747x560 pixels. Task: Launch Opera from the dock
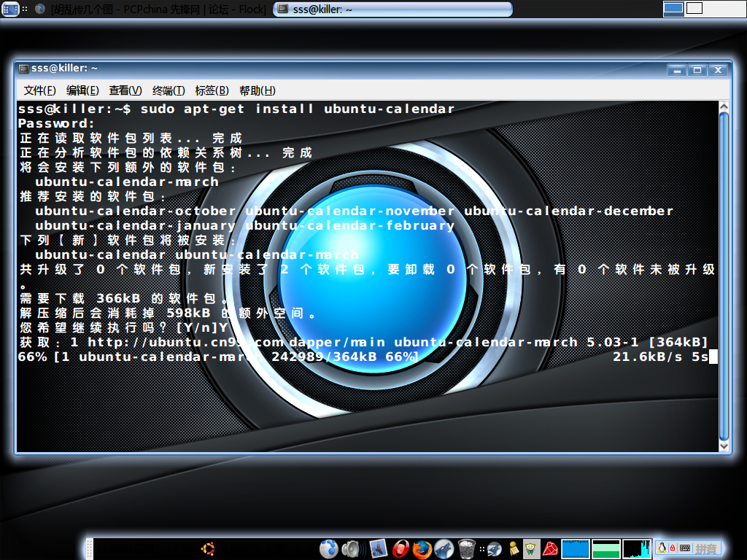pos(400,549)
